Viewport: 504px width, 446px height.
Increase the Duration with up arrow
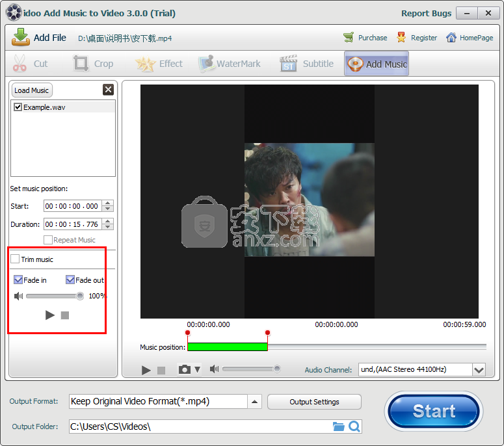108,221
